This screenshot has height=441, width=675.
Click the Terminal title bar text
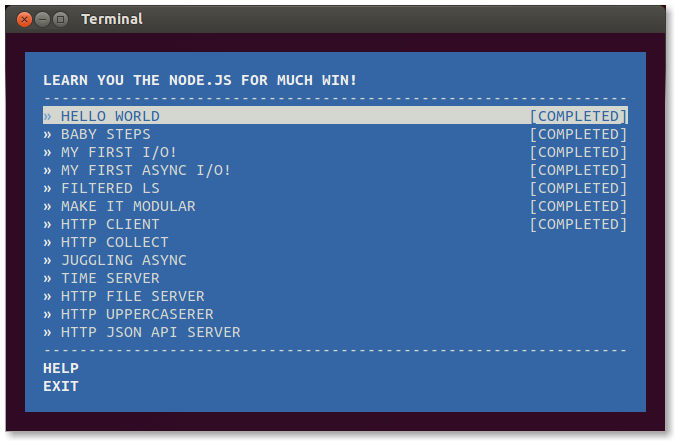click(112, 19)
